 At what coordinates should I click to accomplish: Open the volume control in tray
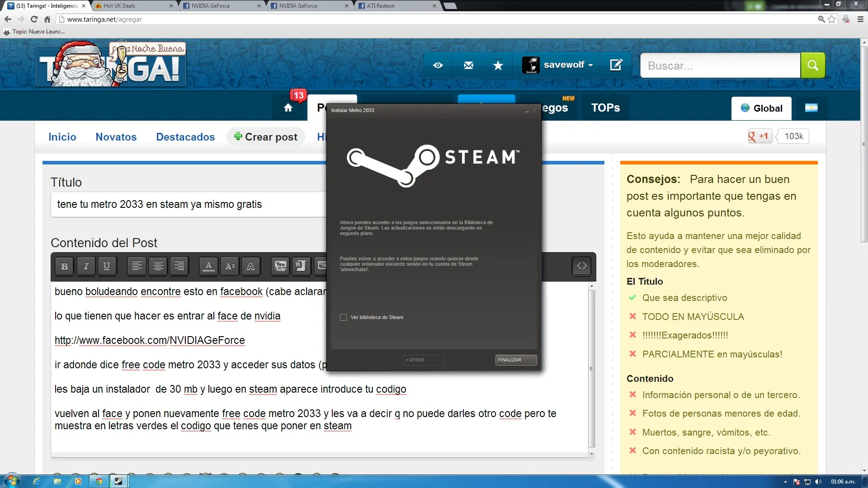(x=818, y=482)
